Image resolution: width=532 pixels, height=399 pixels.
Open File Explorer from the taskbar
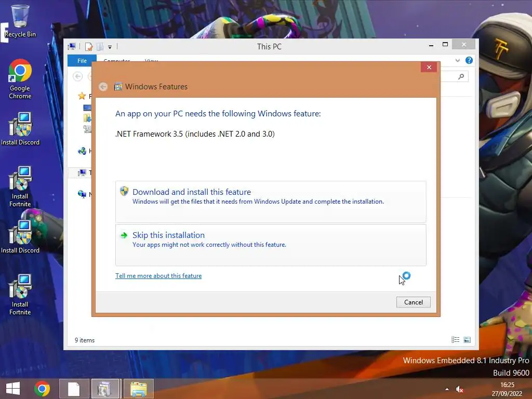pyautogui.click(x=139, y=389)
